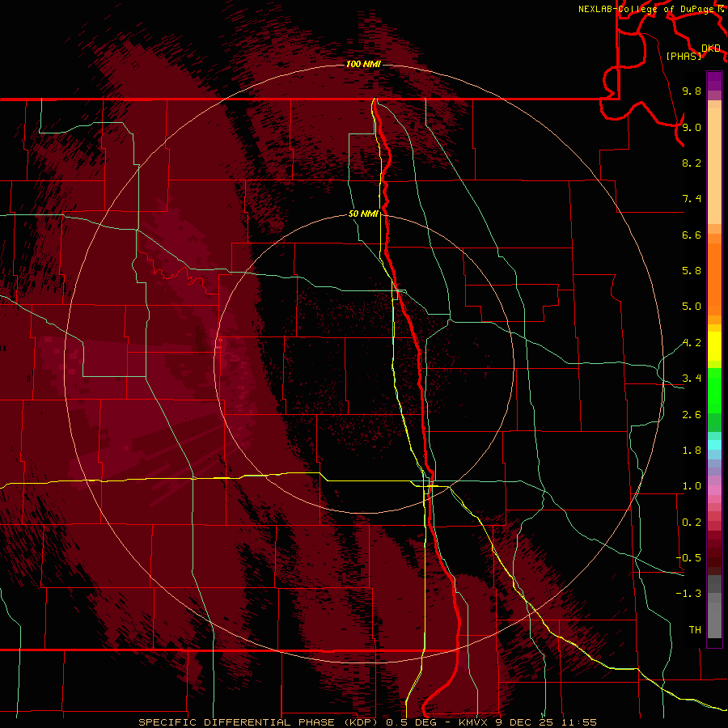Pick the peach color band on the scale
This screenshot has height=728, width=728.
(x=714, y=167)
